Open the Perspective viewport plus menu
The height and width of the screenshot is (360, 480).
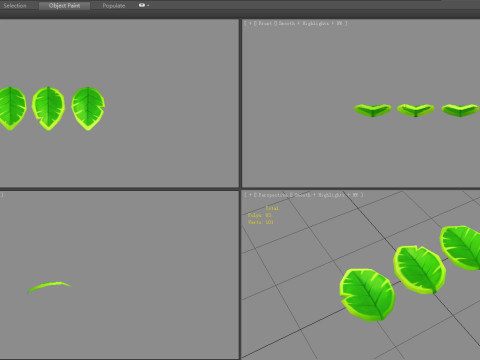pos(250,195)
